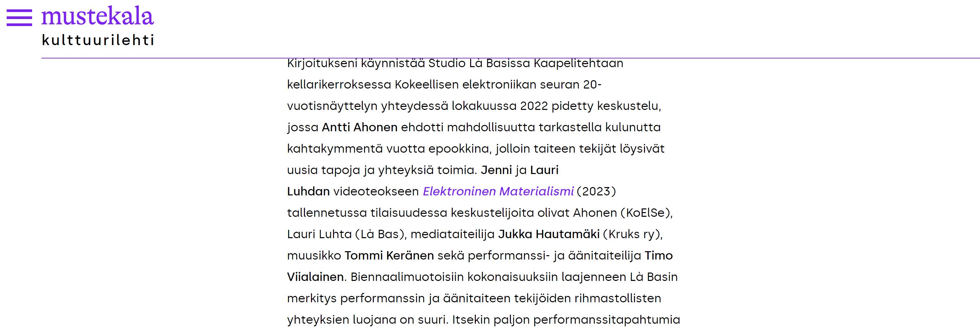
Task: Open the purple hamburger menu
Action: (x=19, y=17)
